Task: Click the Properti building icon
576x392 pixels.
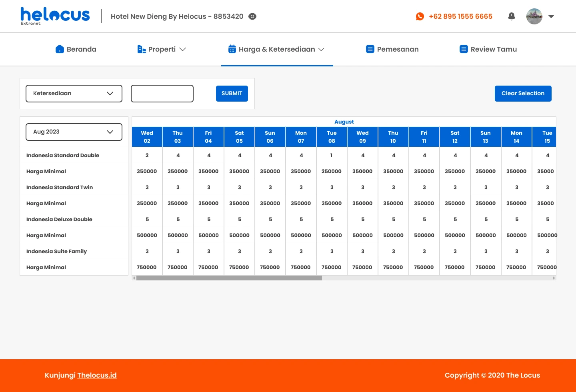Action: coord(141,49)
